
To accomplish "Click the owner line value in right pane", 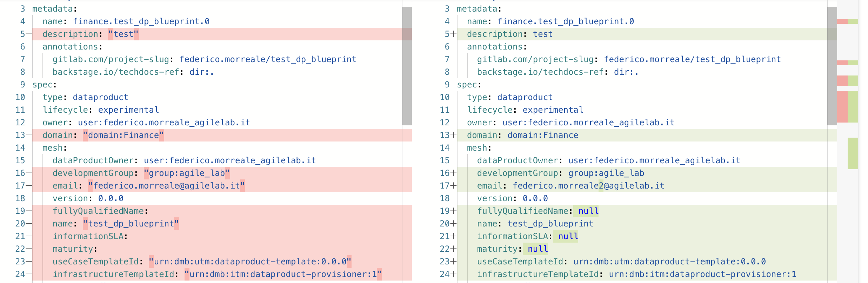I will [588, 123].
